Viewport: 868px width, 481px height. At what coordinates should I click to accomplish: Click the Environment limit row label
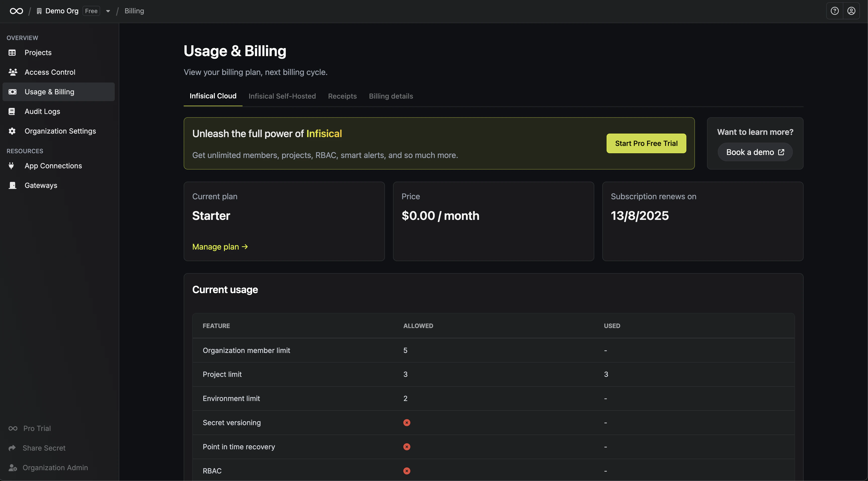231,398
